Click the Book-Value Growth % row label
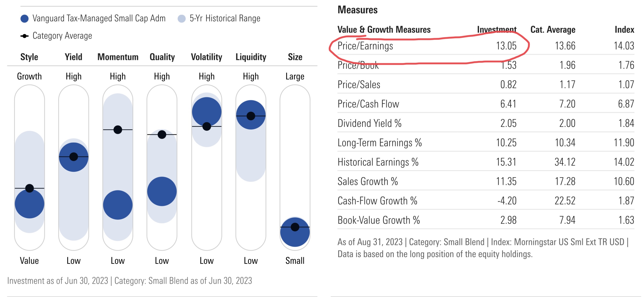The height and width of the screenshot is (297, 644). click(x=378, y=220)
